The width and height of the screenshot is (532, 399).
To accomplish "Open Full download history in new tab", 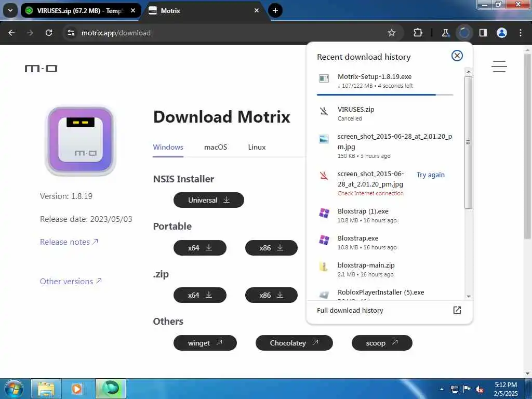I will coord(457,310).
